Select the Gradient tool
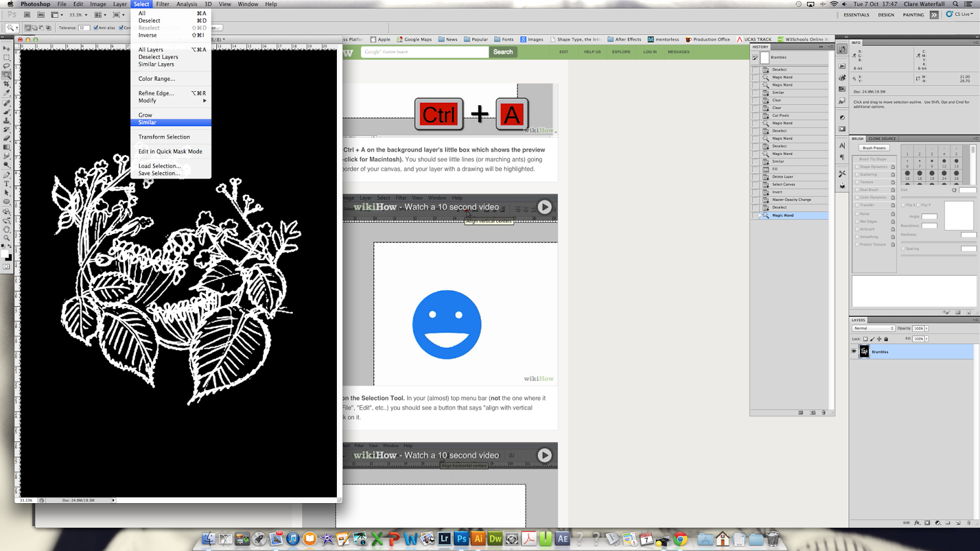 click(7, 147)
